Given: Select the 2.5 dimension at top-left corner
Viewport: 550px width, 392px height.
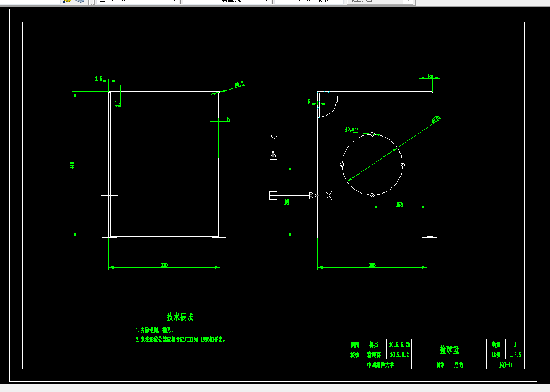Looking at the screenshot, I should tap(98, 79).
